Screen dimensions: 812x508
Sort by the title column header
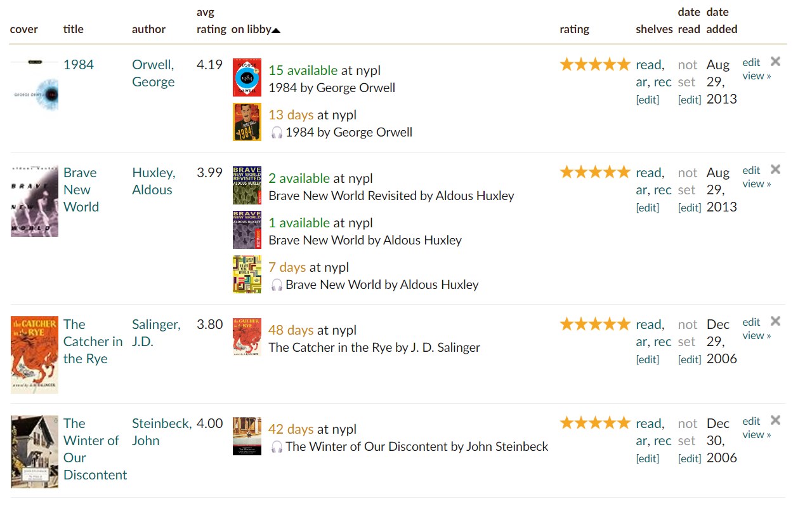74,29
